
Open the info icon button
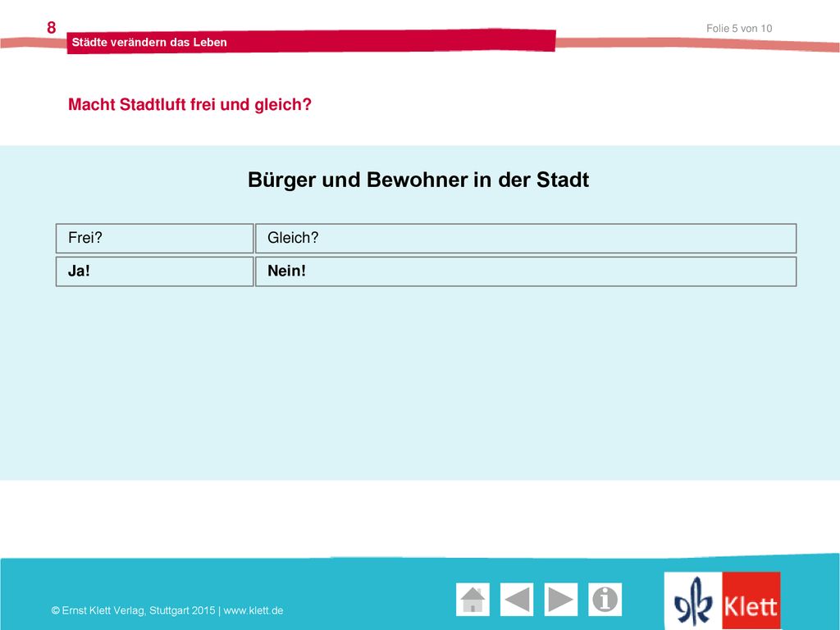point(605,600)
